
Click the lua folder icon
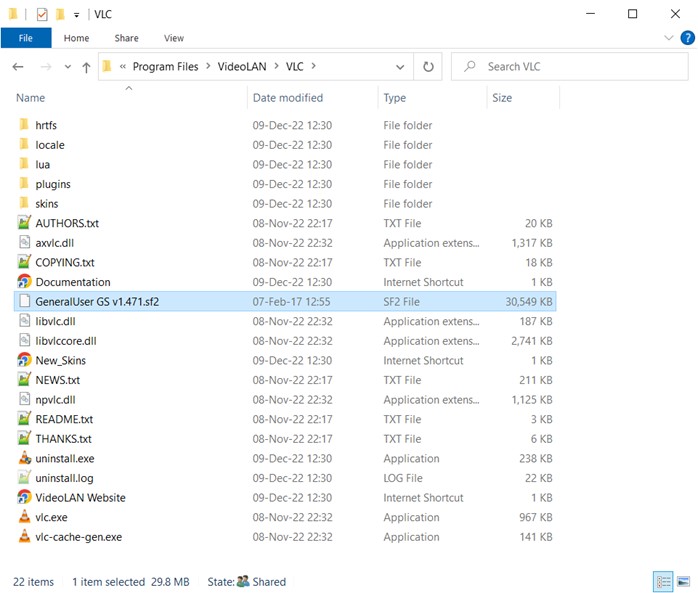(24, 164)
